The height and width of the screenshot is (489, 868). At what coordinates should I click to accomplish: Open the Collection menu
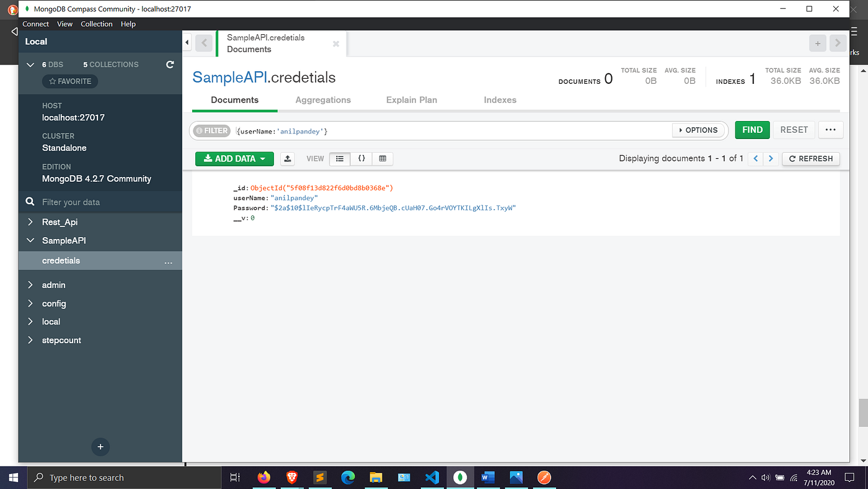(97, 24)
